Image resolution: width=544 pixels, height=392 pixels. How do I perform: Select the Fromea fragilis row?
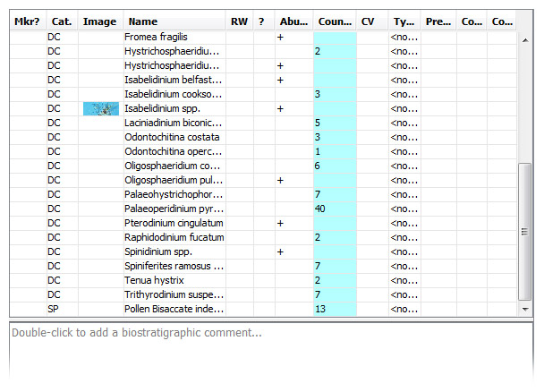pyautogui.click(x=263, y=37)
